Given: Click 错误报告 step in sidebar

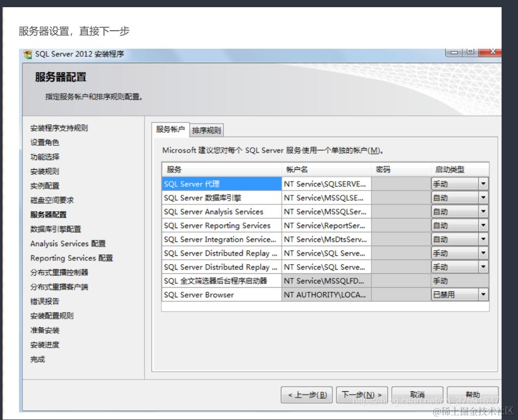Looking at the screenshot, I should coord(45,302).
